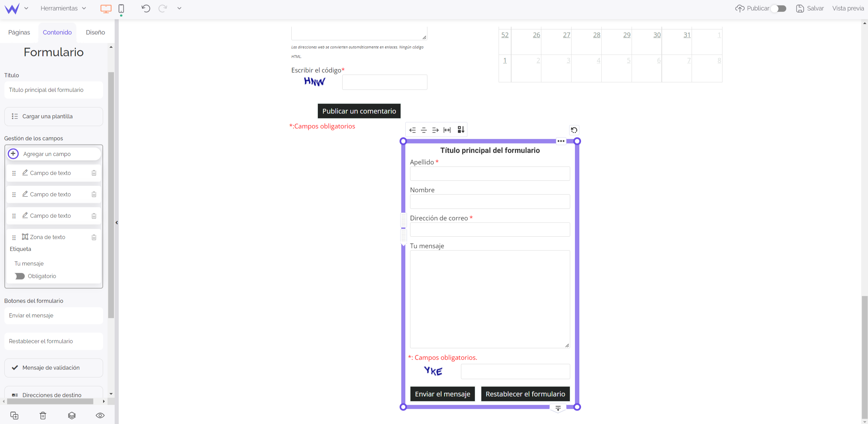
Task: Click the align right icon in toolbar
Action: point(435,130)
